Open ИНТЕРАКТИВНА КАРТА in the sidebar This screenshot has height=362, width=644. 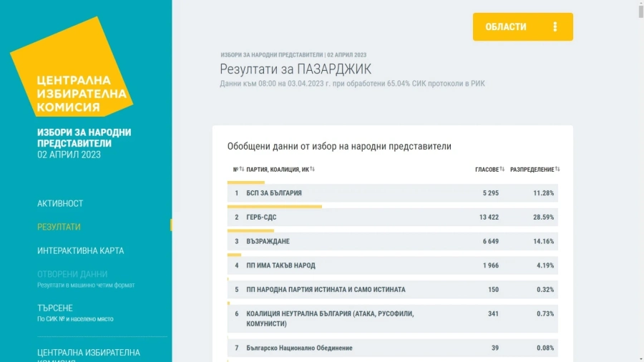coord(80,251)
